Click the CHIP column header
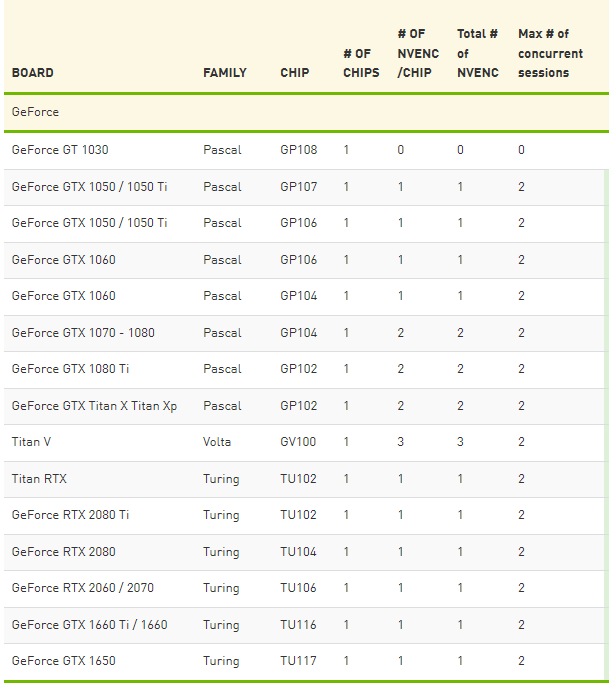The width and height of the screenshot is (609, 683). 294,73
